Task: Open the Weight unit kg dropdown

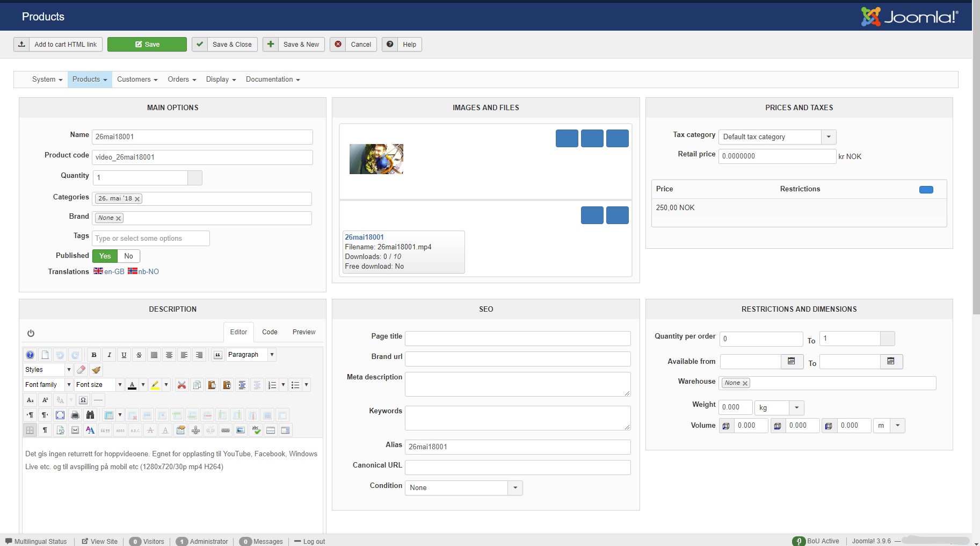Action: coord(796,408)
